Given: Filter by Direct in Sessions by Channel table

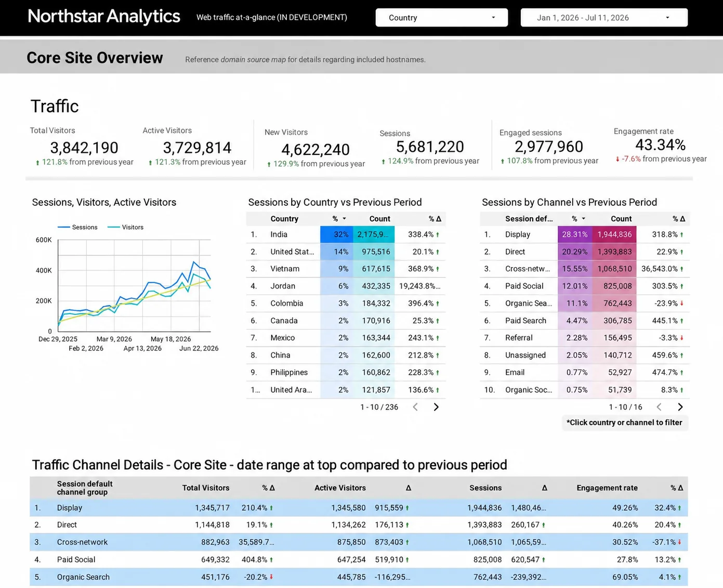Looking at the screenshot, I should (x=515, y=252).
